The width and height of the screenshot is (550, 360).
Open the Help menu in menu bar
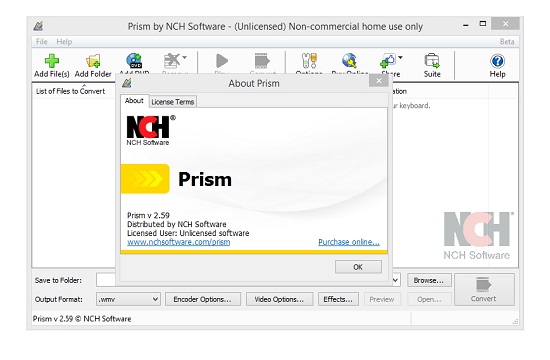[x=64, y=42]
